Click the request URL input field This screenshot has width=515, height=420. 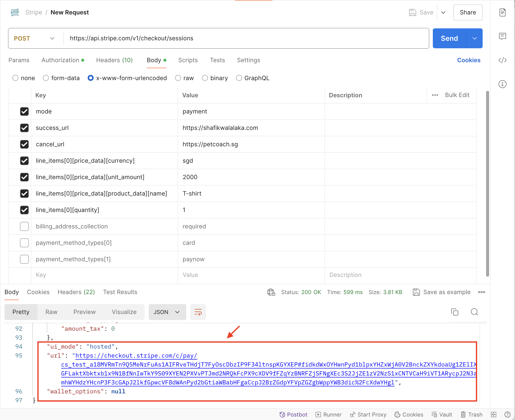[246, 38]
